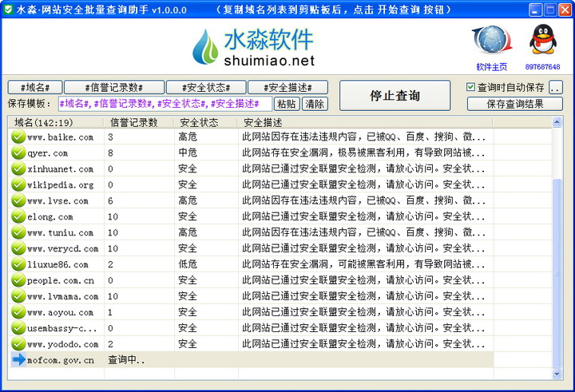Click green check icon for liuxue86.com

coord(18,264)
